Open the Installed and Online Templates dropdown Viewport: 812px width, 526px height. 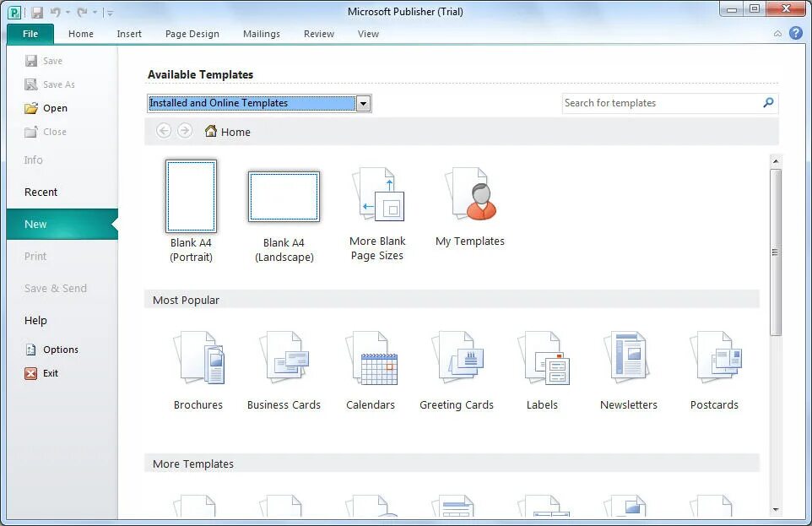[363, 103]
